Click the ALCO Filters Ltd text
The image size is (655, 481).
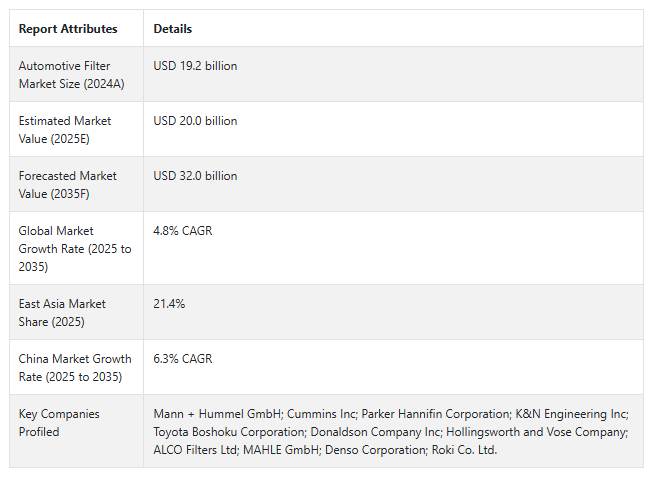coord(194,450)
